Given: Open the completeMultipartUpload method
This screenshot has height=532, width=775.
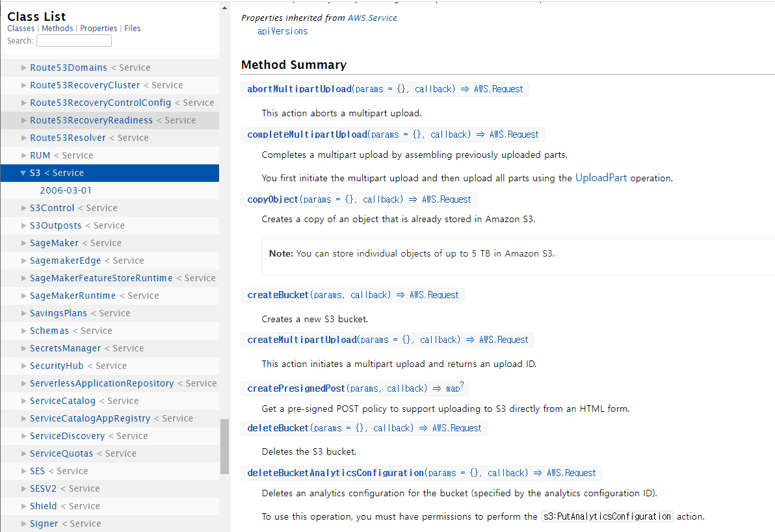Looking at the screenshot, I should (x=308, y=134).
